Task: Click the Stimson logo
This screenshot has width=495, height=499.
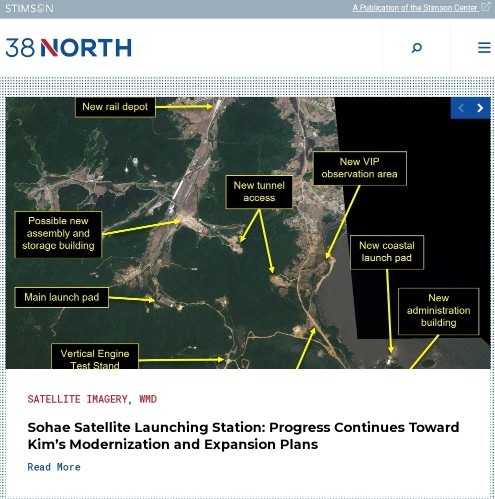Action: (x=29, y=8)
